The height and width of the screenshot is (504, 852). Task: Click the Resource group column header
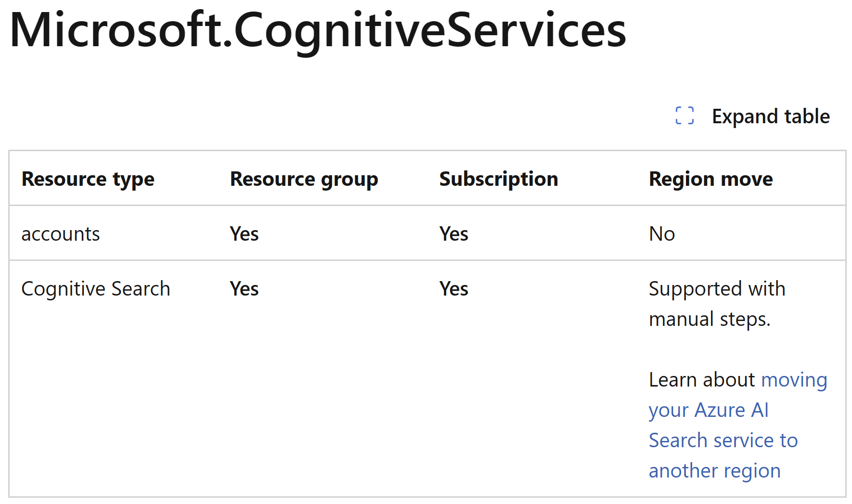pos(304,179)
